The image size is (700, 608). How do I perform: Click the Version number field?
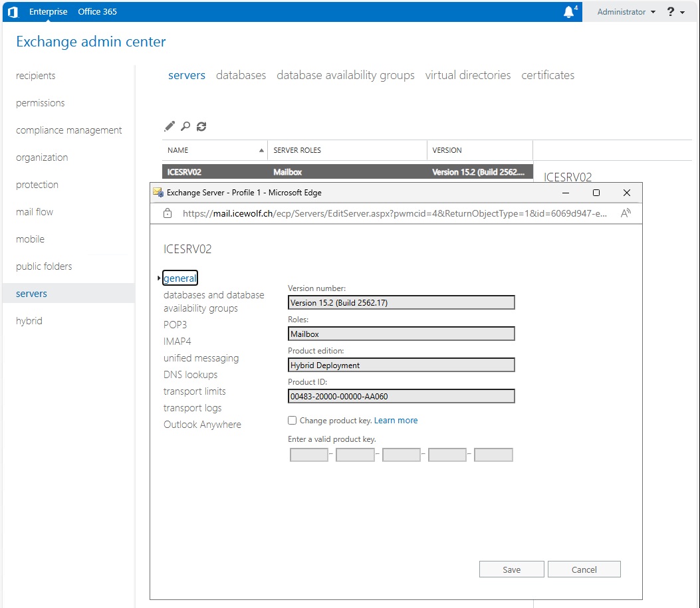tap(402, 302)
